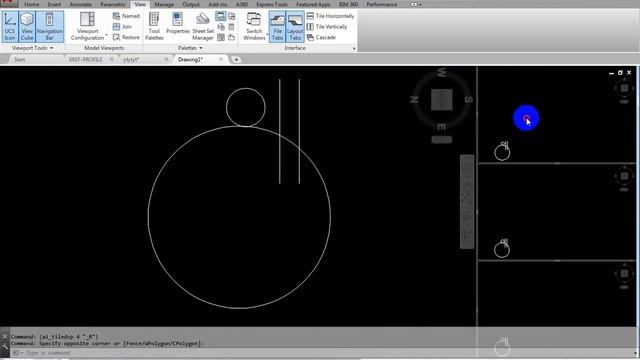Toggle the UCS Icon display
This screenshot has height=360, width=640.
click(10, 27)
